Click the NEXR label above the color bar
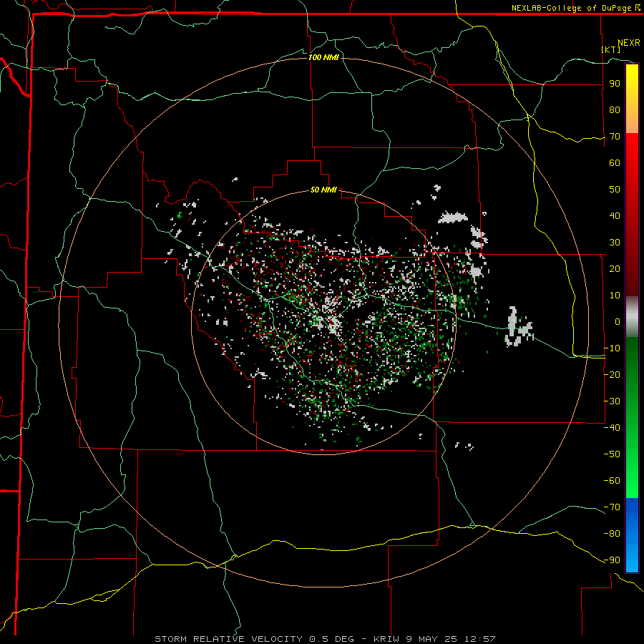The height and width of the screenshot is (644, 644). [x=629, y=43]
